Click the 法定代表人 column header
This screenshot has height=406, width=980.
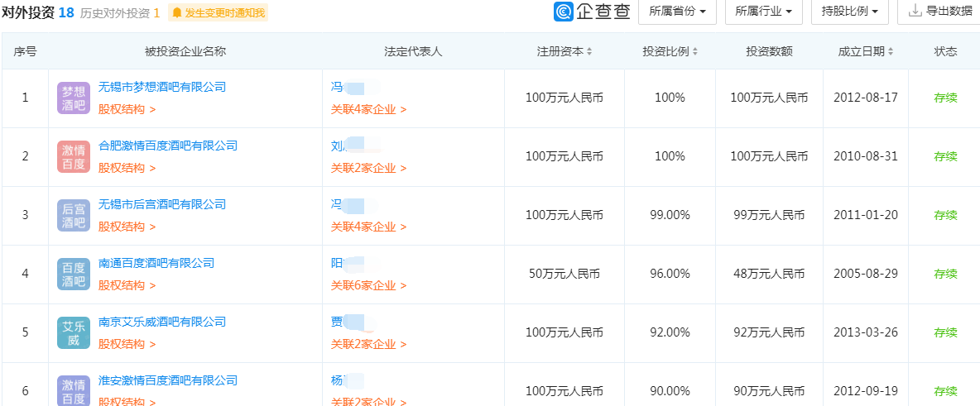tap(413, 52)
